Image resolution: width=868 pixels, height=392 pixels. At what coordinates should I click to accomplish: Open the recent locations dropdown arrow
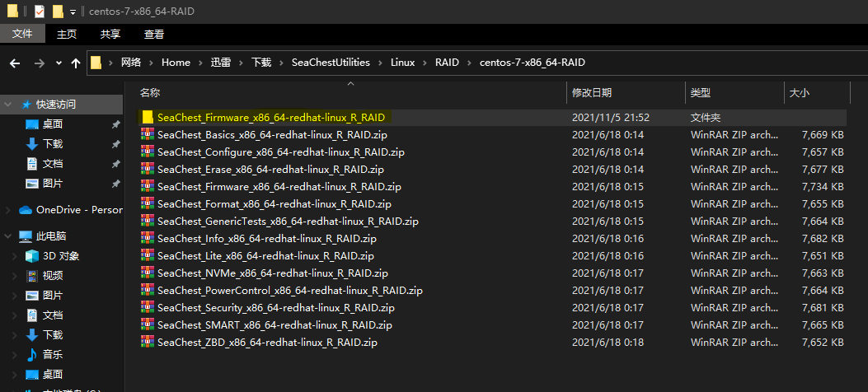pos(59,63)
